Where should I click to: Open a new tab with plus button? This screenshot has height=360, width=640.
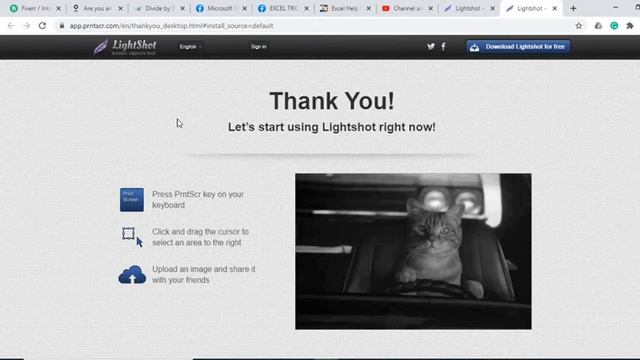click(x=573, y=8)
